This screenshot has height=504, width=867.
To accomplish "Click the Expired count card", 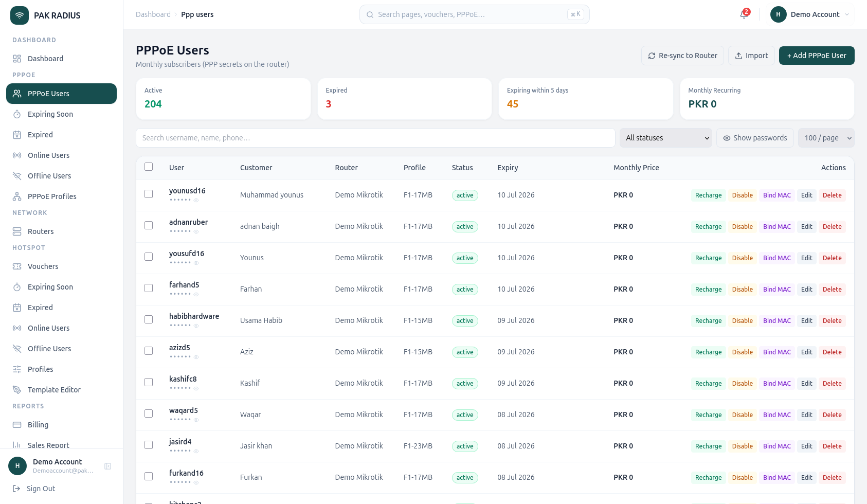I will [x=405, y=99].
